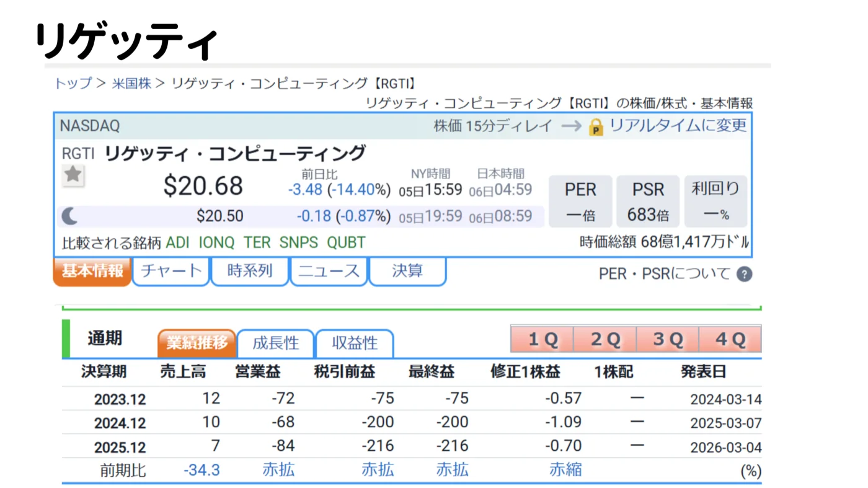Click the 営業益 column header
This screenshot has height=488, width=868.
(258, 372)
